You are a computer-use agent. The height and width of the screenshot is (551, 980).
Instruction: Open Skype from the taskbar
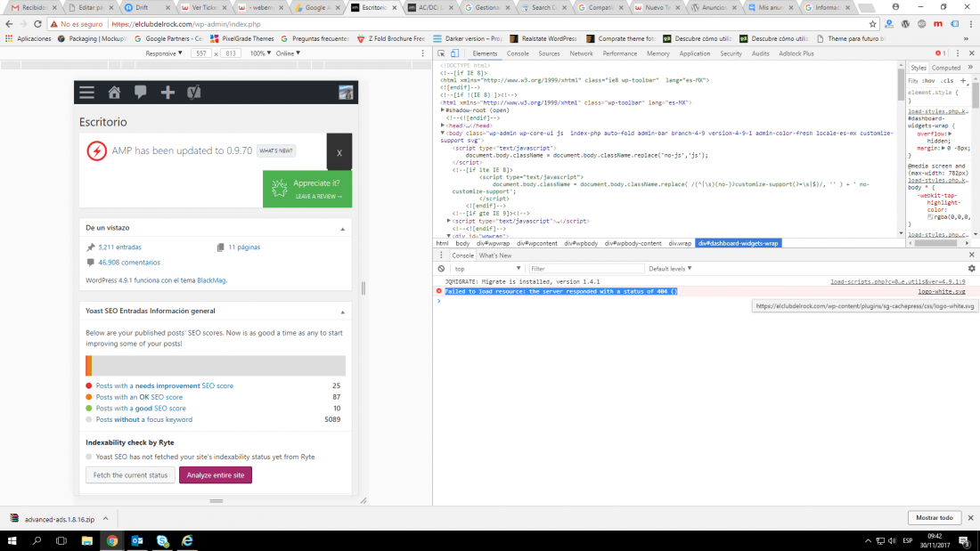pos(162,541)
